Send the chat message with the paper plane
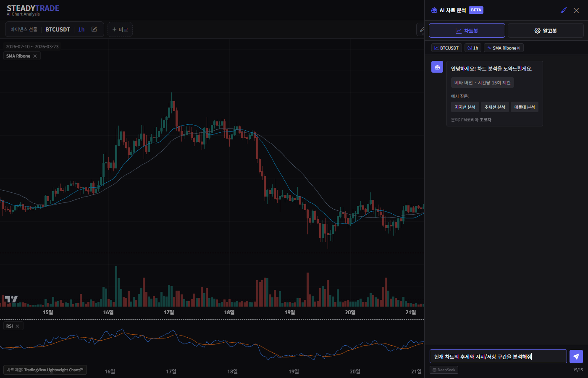Viewport: 588px width, 378px height. tap(576, 357)
